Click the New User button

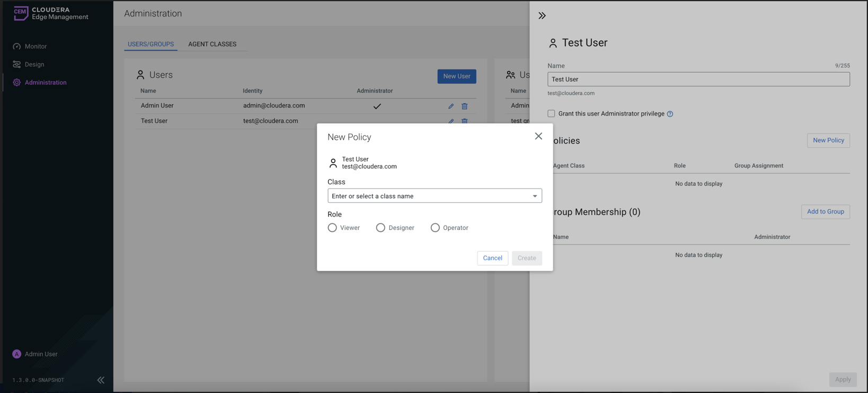pyautogui.click(x=456, y=76)
